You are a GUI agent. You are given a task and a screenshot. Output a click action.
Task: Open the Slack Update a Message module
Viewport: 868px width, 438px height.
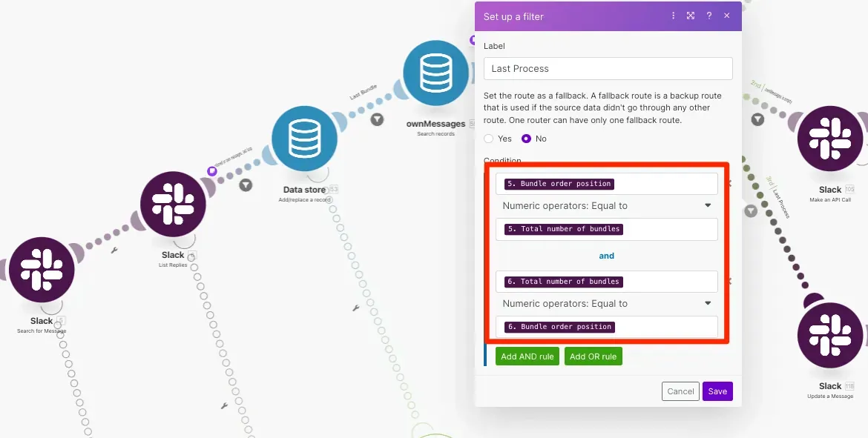point(830,335)
